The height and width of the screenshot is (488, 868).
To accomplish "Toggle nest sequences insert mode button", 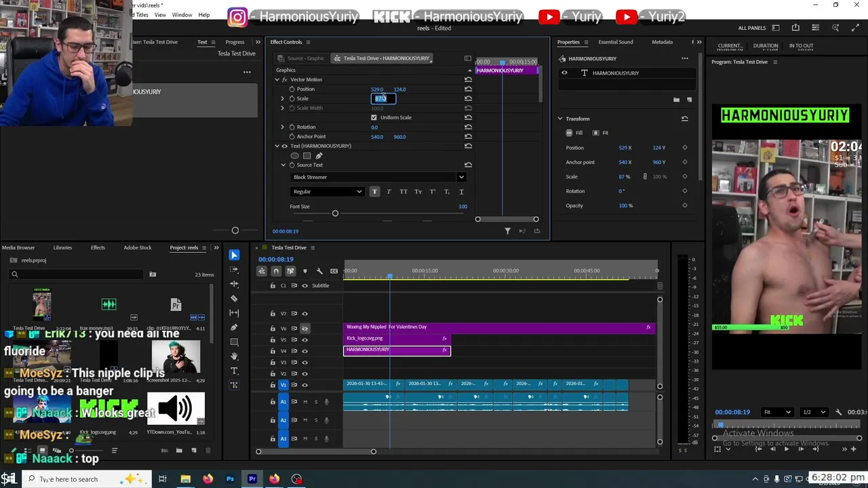I will click(261, 271).
